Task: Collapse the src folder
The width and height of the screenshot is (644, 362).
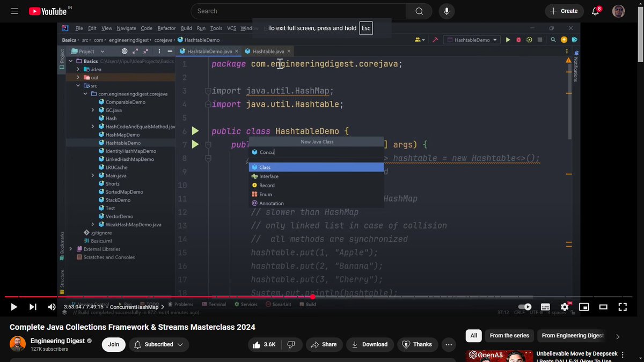Action: pyautogui.click(x=78, y=86)
